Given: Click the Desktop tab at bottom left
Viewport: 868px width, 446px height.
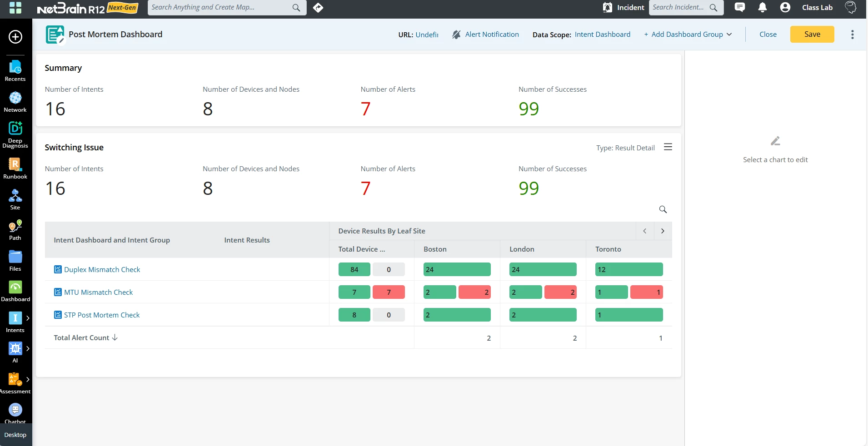Looking at the screenshot, I should pos(15,435).
